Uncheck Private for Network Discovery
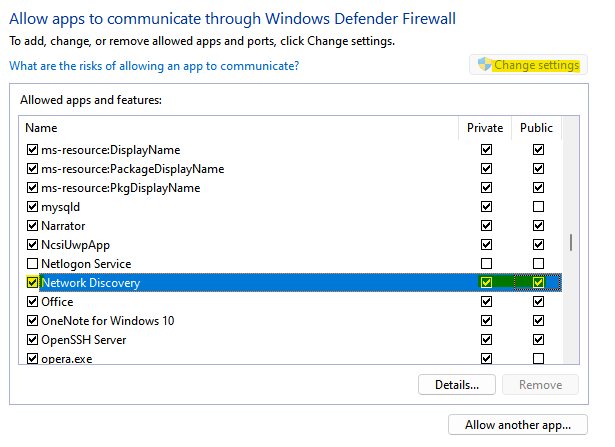Screen dimensions: 615x447 click(486, 283)
